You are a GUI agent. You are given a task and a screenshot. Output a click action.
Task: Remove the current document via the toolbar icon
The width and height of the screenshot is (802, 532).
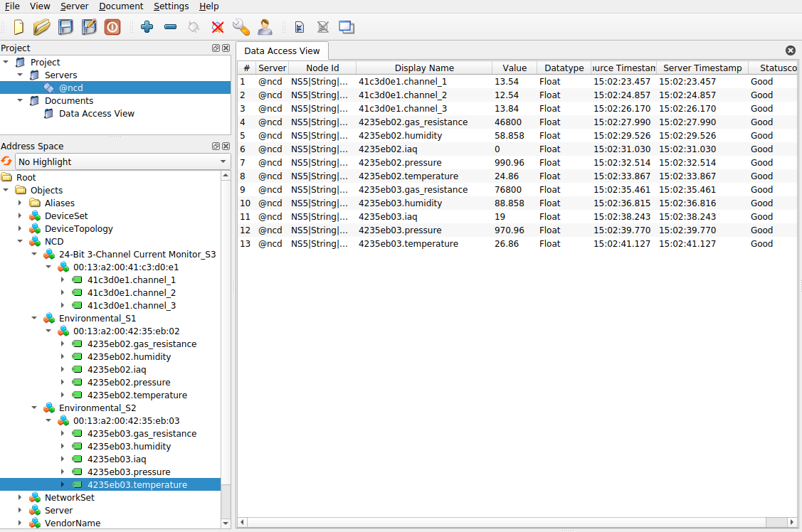(322, 27)
